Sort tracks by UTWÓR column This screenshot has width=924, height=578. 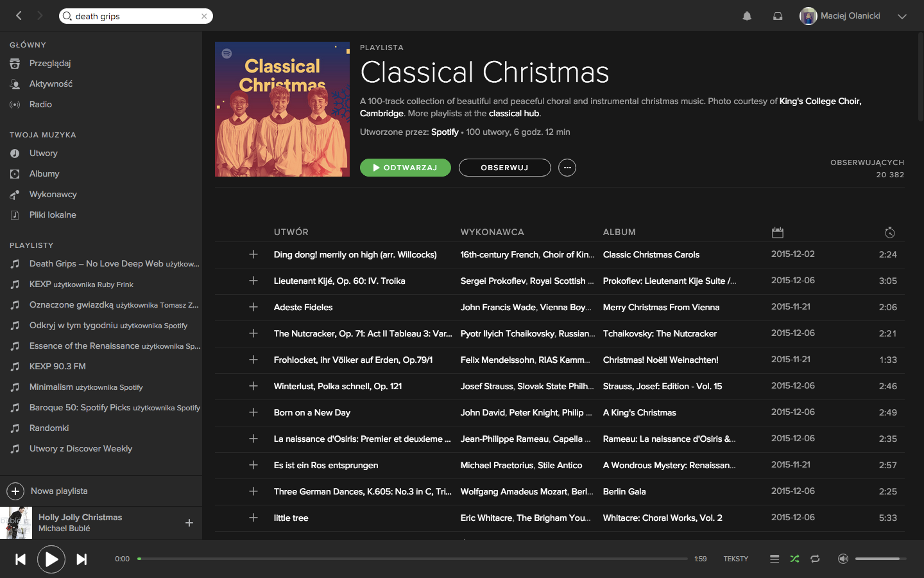tap(291, 232)
